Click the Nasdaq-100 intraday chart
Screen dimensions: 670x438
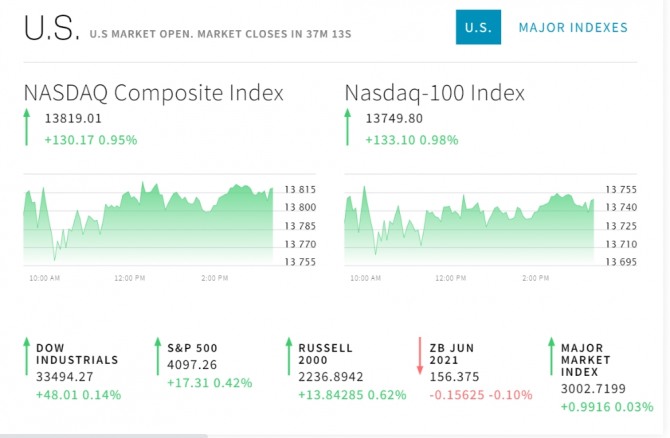[469, 222]
